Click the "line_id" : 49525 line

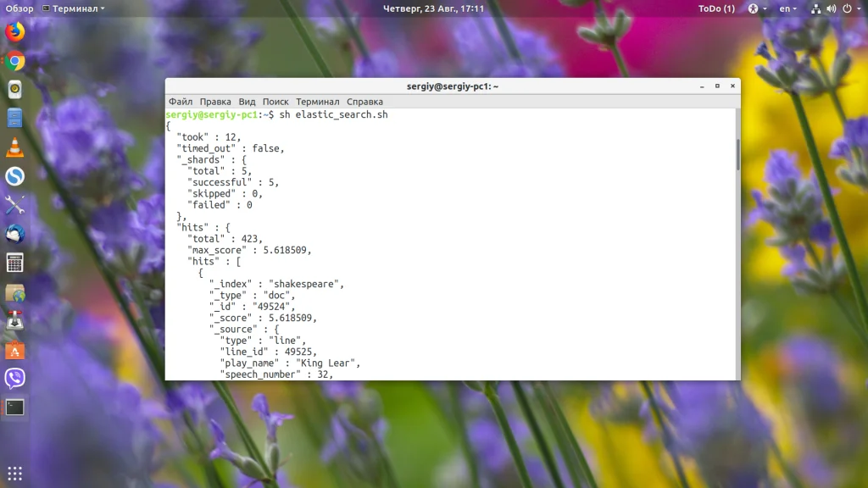point(269,352)
